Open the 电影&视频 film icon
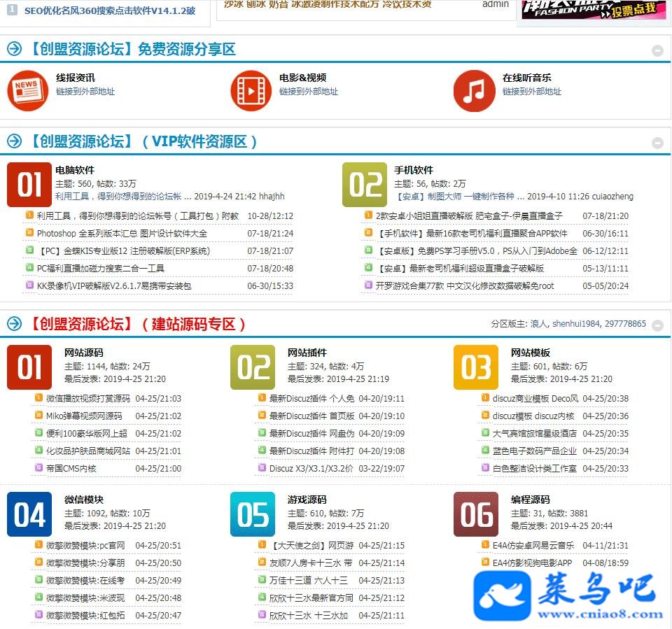672x629 pixels. (251, 91)
